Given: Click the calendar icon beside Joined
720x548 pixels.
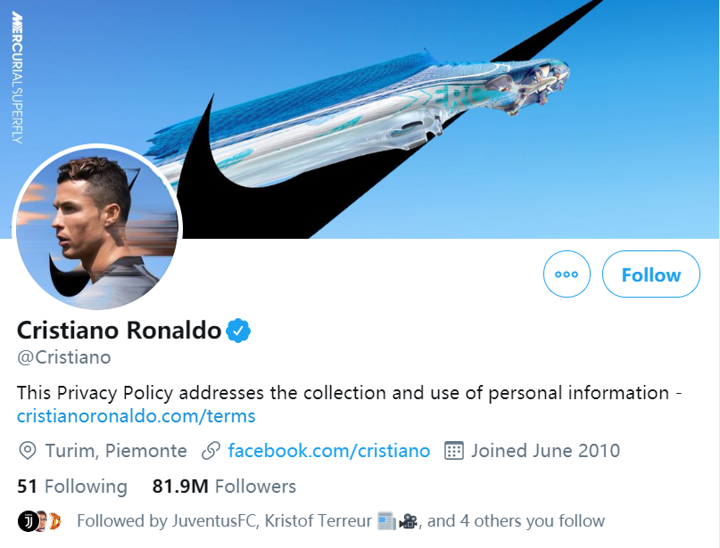Looking at the screenshot, I should [453, 451].
